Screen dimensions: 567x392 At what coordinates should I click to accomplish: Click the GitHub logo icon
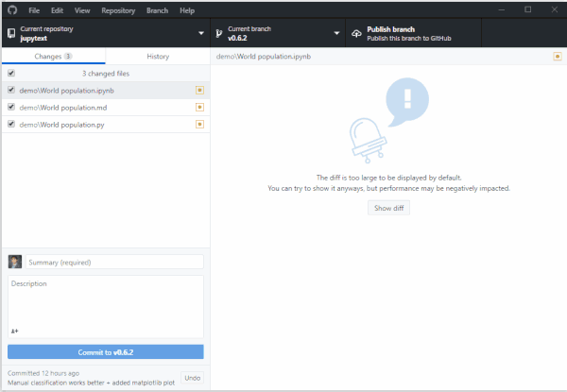point(12,10)
